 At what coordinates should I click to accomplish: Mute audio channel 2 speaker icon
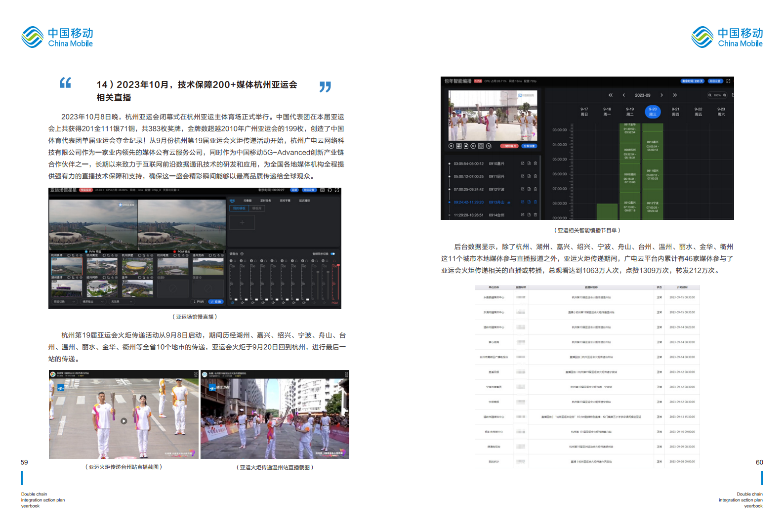point(243,303)
